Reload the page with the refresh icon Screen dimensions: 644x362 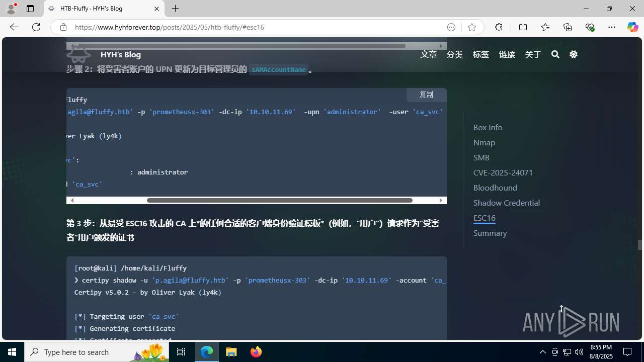(36, 27)
